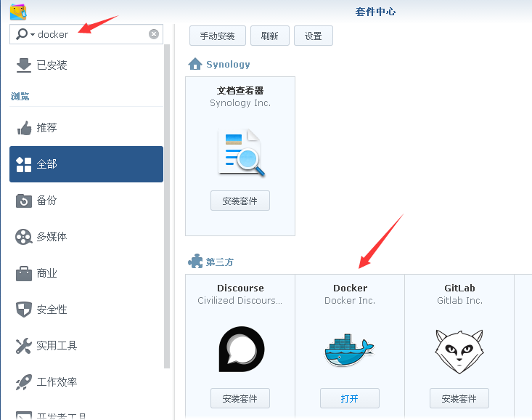The height and width of the screenshot is (420, 532).
Task: Click the Gitlab Inc. publisher text
Action: tap(459, 301)
